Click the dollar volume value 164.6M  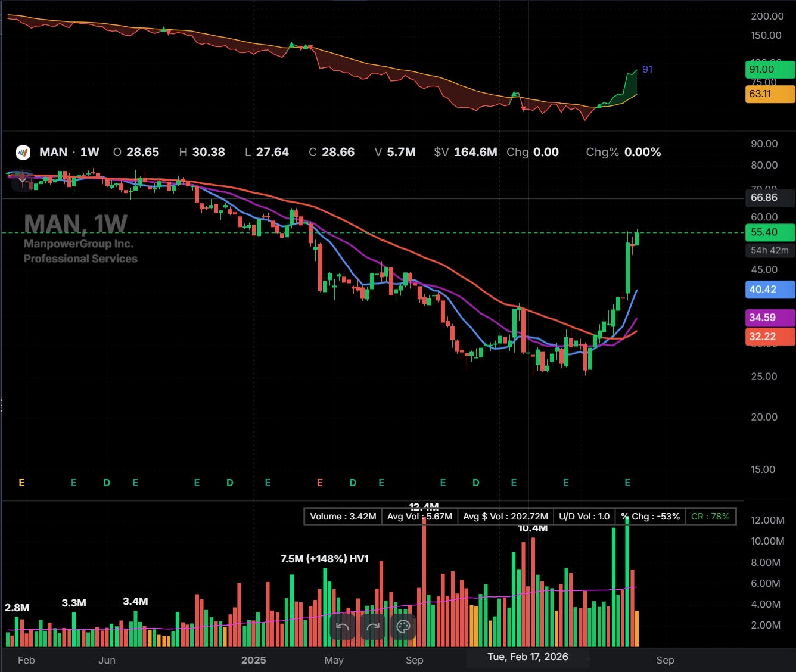click(x=475, y=152)
